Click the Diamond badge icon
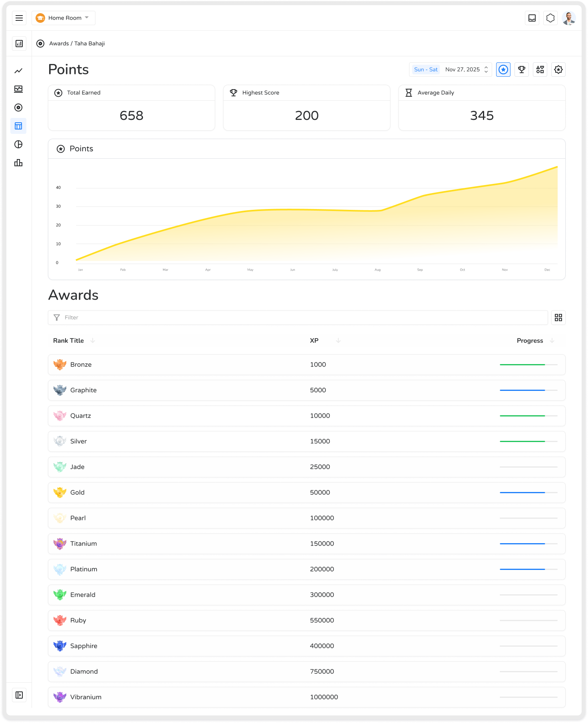 [60, 671]
